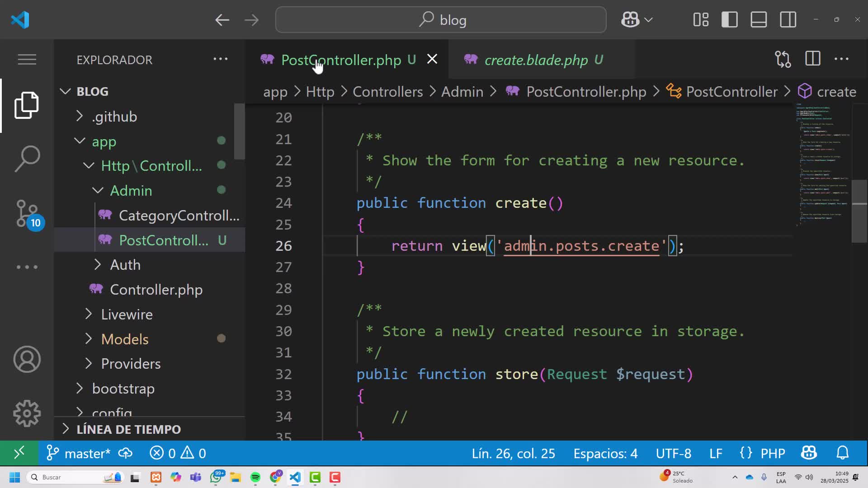Click the Open Changes compare icon

(783, 59)
